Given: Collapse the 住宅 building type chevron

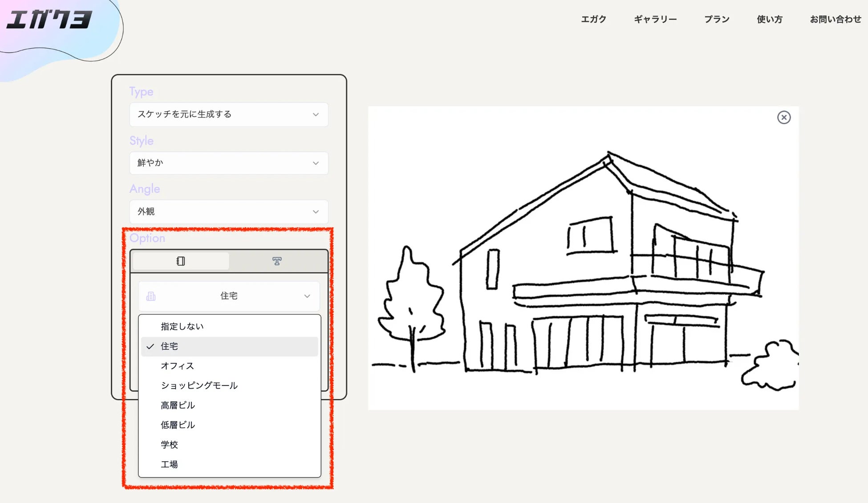Looking at the screenshot, I should click(x=307, y=296).
